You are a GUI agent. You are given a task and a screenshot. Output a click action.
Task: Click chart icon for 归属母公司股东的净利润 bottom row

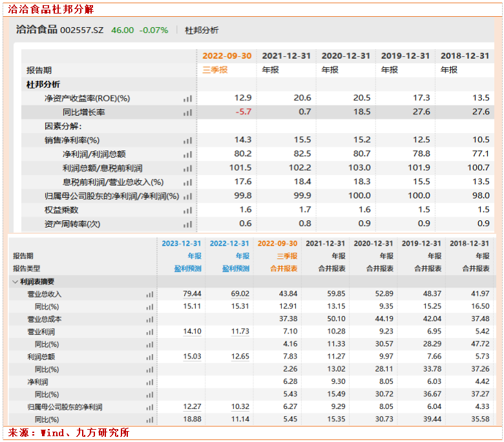[x=150, y=407]
